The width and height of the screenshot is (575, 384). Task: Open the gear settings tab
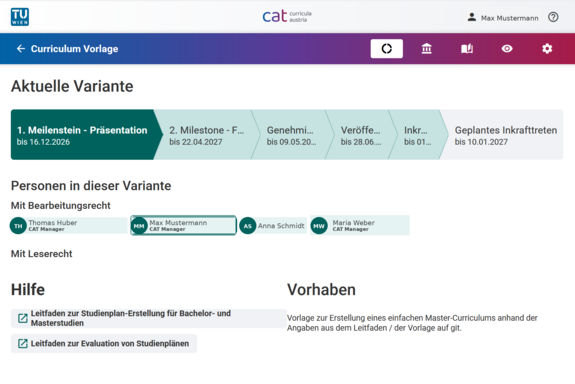[547, 48]
